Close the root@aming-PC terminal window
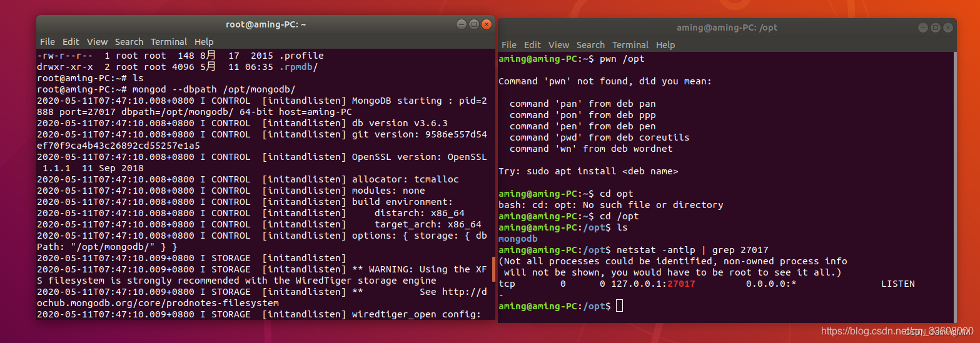The width and height of the screenshot is (980, 343). click(486, 24)
